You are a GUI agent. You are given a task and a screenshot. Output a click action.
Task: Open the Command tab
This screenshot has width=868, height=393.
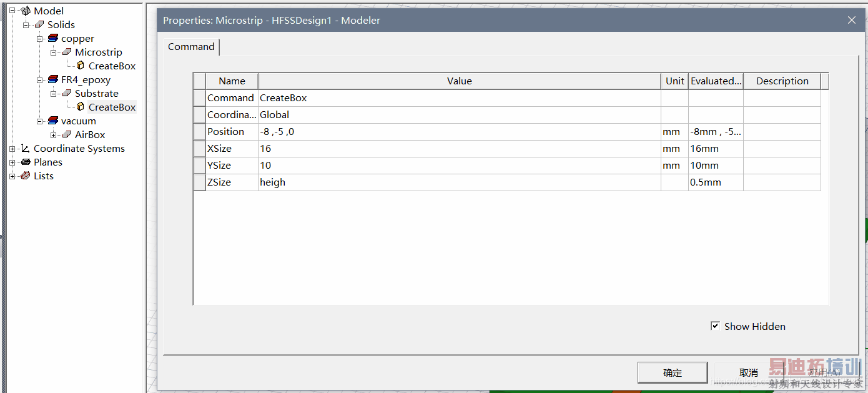pos(191,47)
